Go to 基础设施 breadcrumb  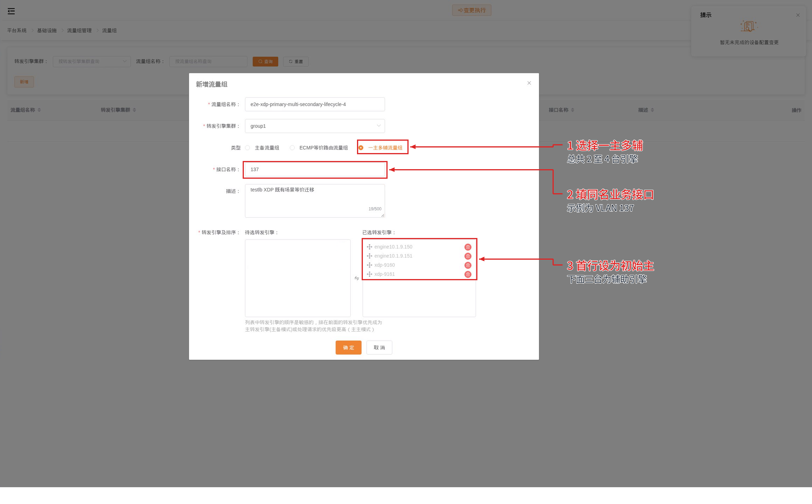pos(47,31)
